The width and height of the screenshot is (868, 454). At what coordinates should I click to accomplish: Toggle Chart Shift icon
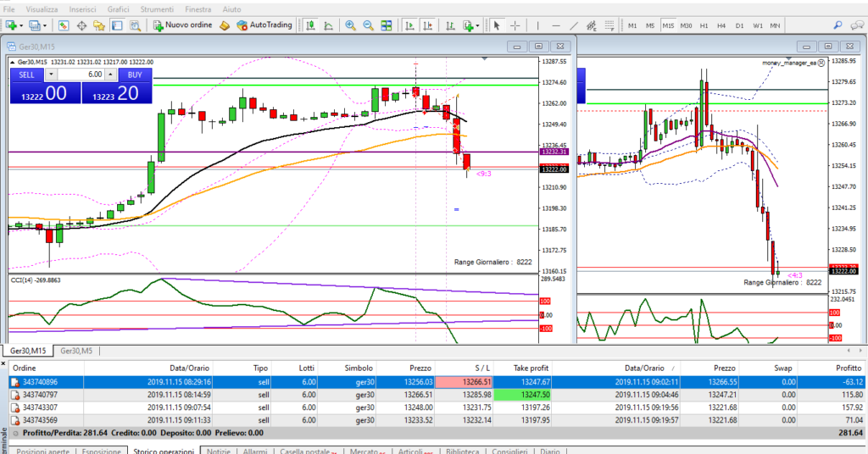(427, 25)
